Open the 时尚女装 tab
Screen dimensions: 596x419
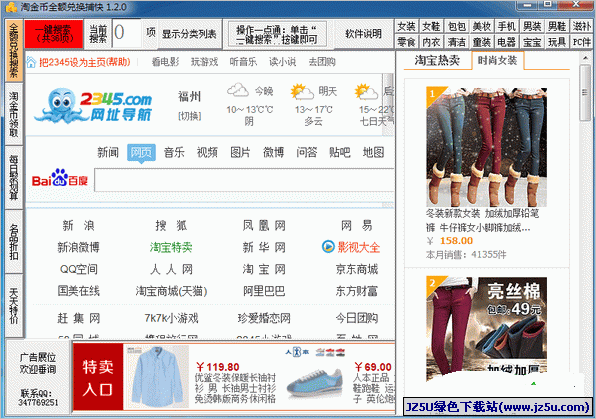click(x=498, y=60)
